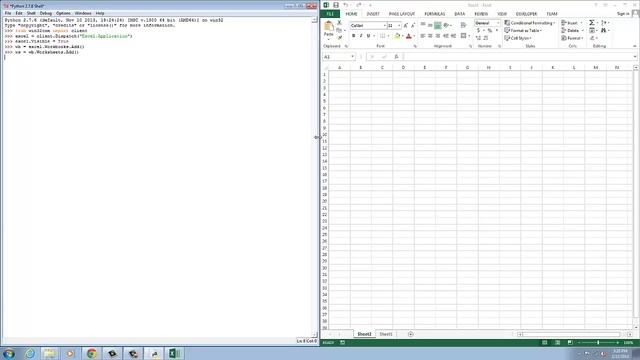Open the Options menu in Python Shell
Image resolution: width=640 pixels, height=360 pixels.
point(63,13)
